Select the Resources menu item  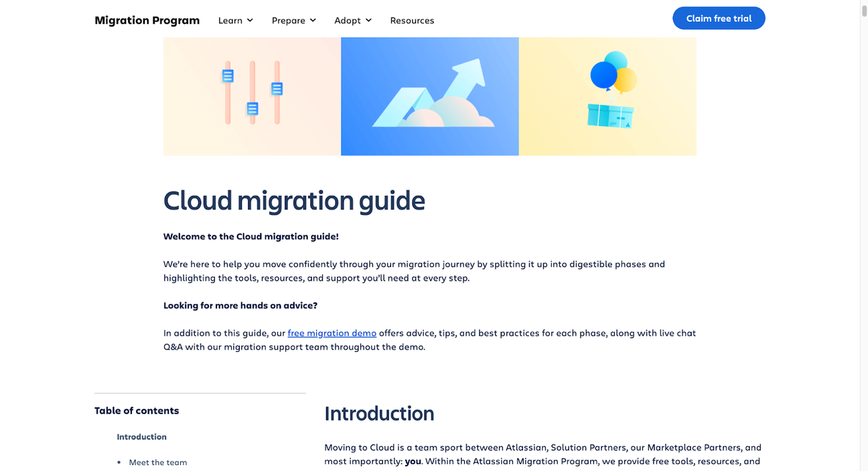[412, 20]
